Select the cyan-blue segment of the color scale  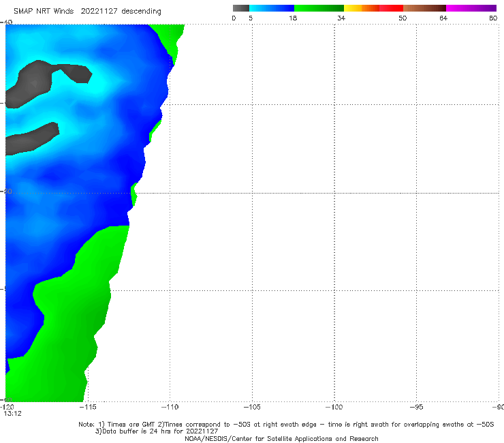pos(272,8)
